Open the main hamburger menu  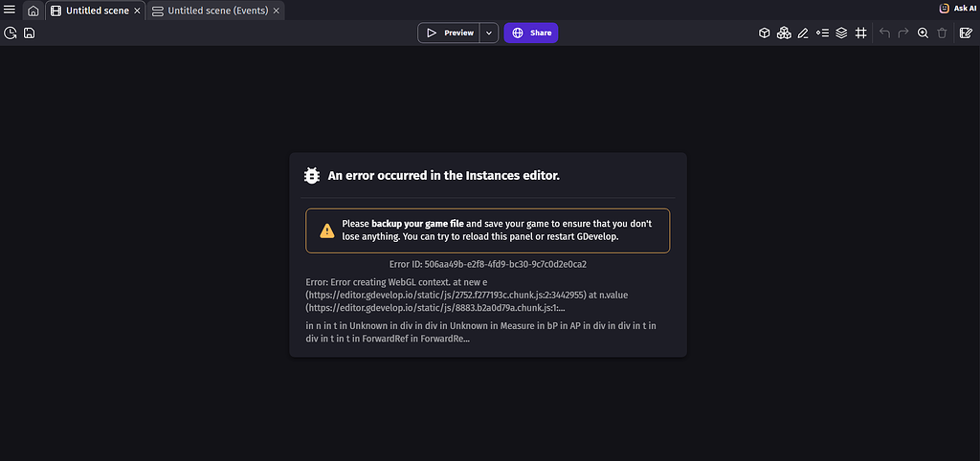point(10,10)
